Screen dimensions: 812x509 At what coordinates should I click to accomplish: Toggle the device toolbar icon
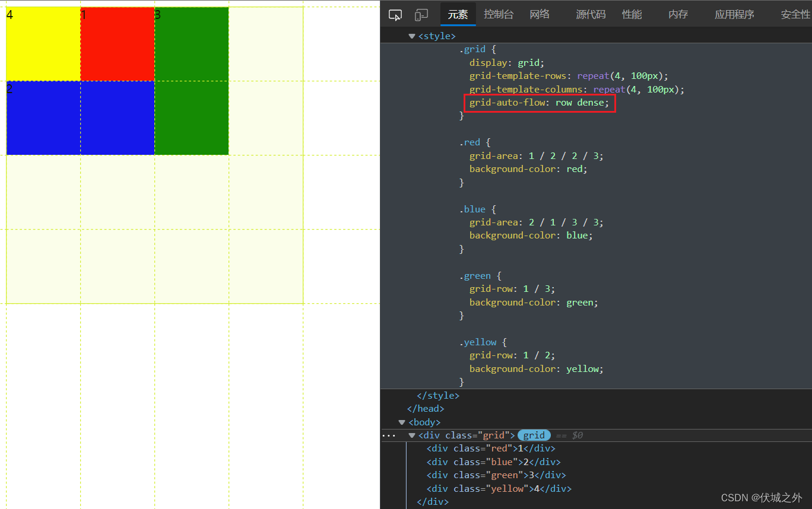pyautogui.click(x=421, y=15)
